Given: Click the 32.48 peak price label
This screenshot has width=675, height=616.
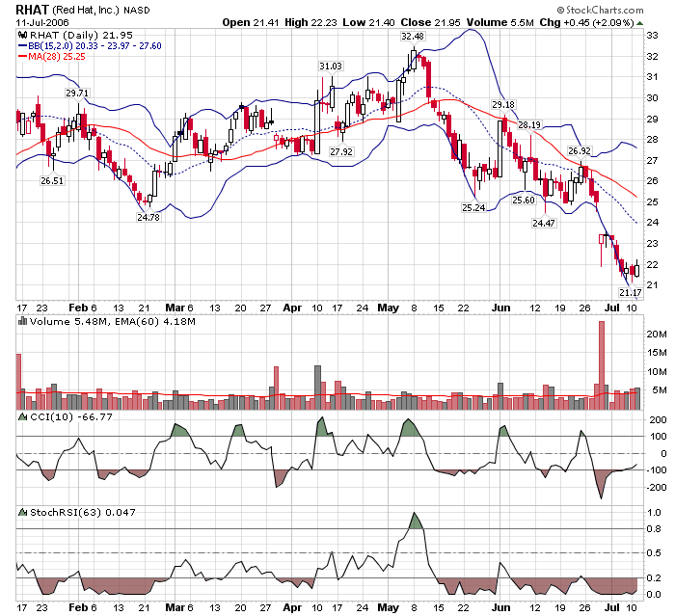Looking at the screenshot, I should pyautogui.click(x=413, y=37).
